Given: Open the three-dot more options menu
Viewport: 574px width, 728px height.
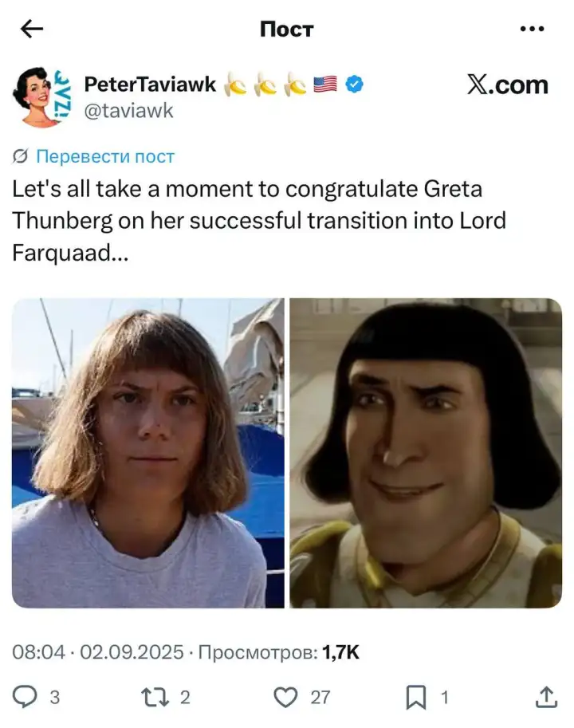Looking at the screenshot, I should (532, 29).
